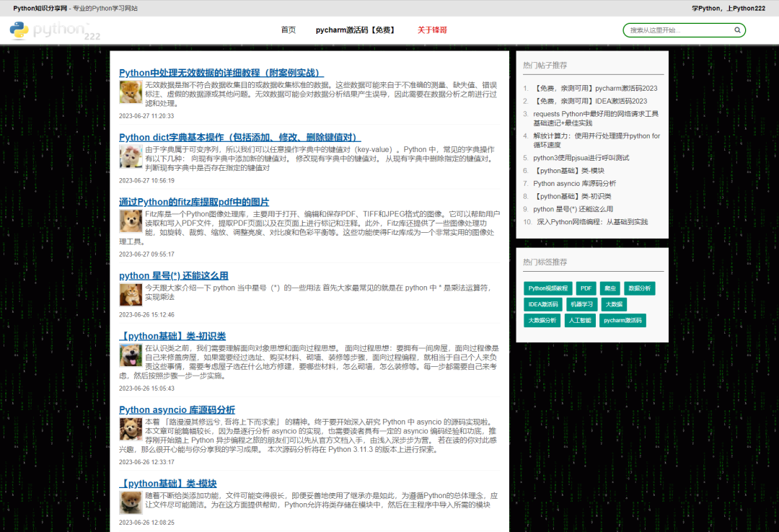The height and width of the screenshot is (532, 779).
Task: Open the pycharm激活码【免费】 nav tab
Action: (x=356, y=31)
